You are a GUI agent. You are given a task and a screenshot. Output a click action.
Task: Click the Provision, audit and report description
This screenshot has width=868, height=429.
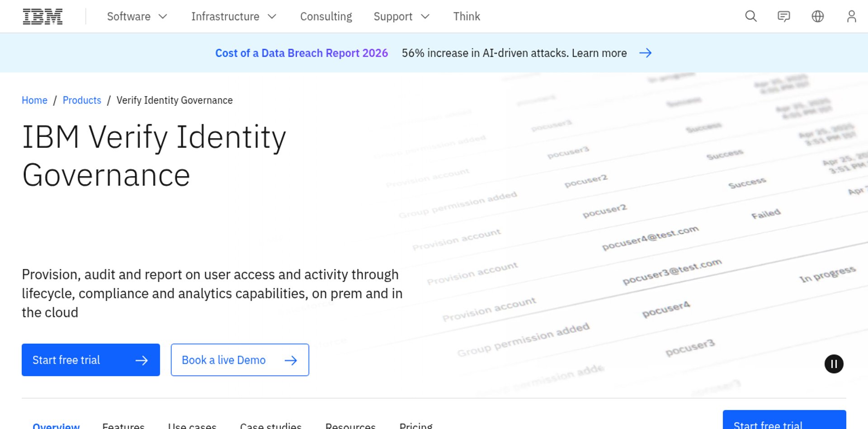click(212, 293)
